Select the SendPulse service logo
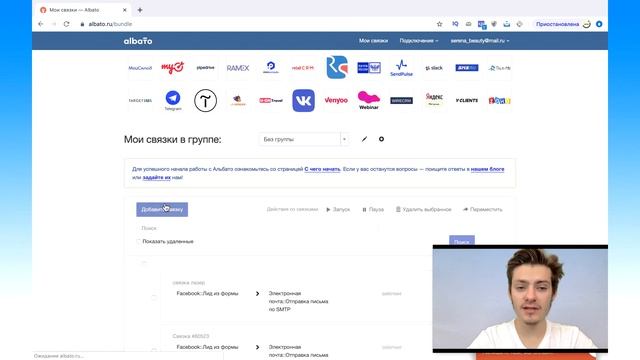The height and width of the screenshot is (360, 640). click(x=401, y=68)
